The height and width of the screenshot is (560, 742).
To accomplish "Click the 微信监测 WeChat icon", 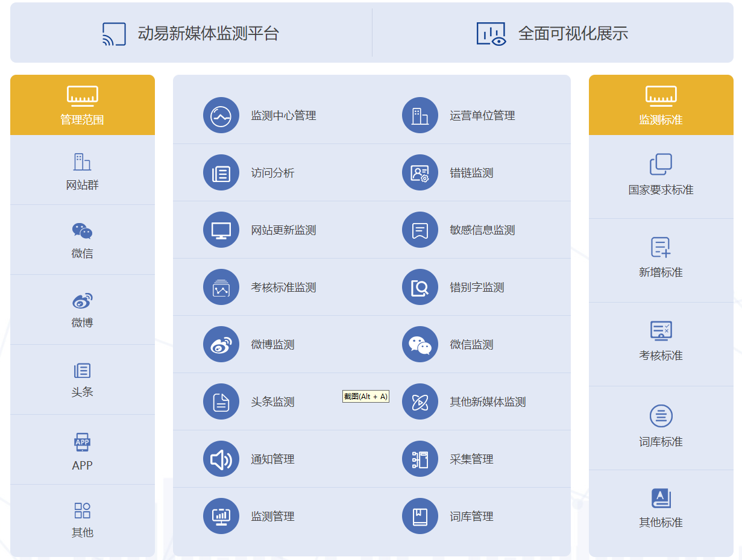I will 420,344.
